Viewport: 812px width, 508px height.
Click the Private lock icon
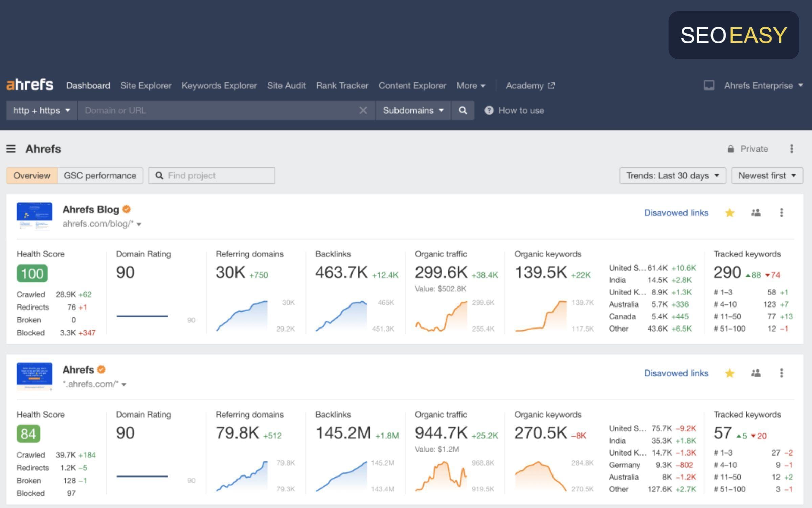click(731, 149)
